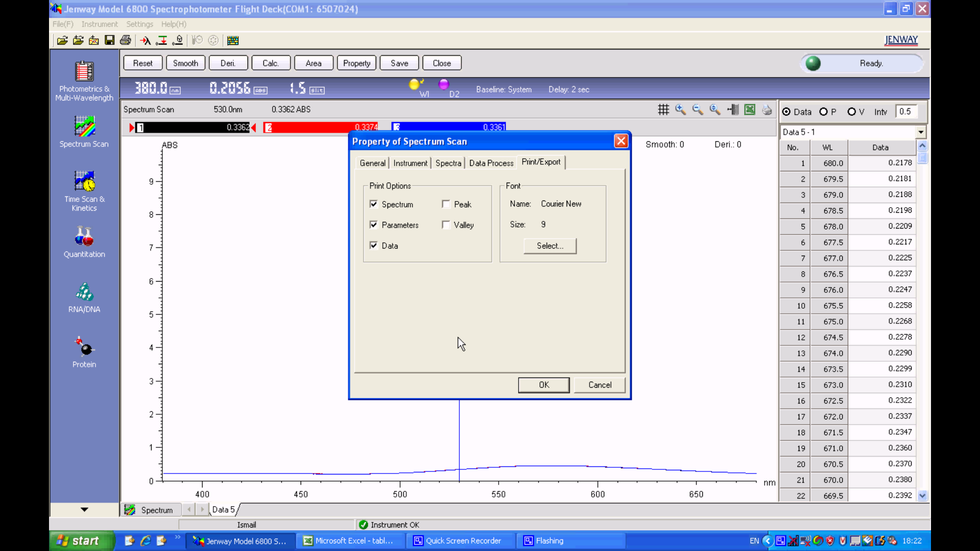The height and width of the screenshot is (551, 980).
Task: Switch to the Data Process tab
Action: pos(491,163)
